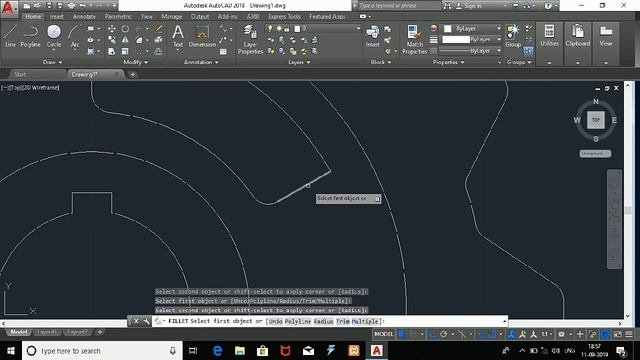Toggle object snap tracking in status bar
640x360 pixels.
(480, 334)
